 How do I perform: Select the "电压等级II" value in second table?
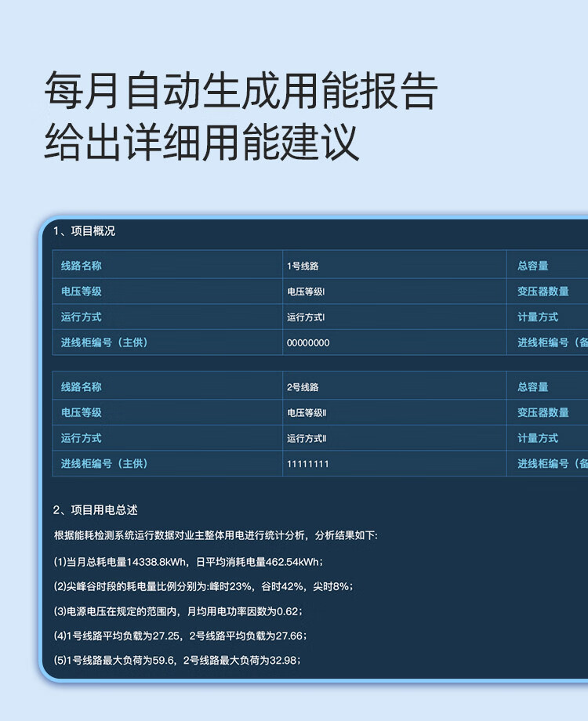click(x=307, y=413)
